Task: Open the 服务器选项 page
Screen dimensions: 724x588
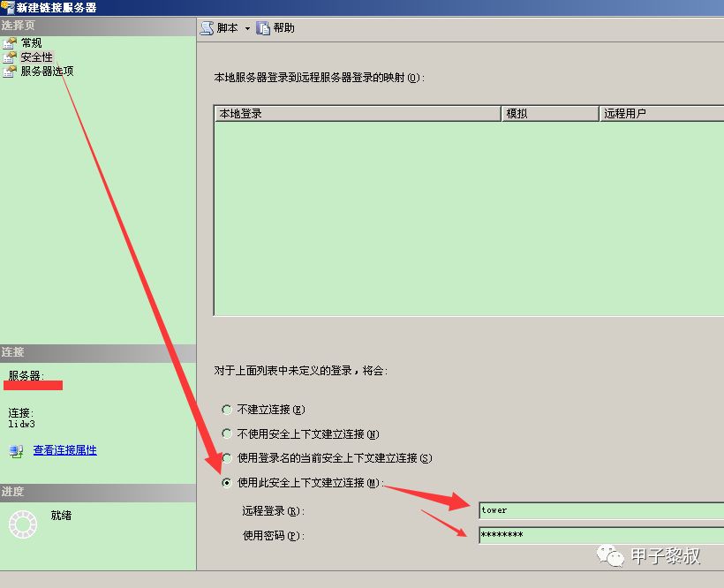Action: pyautogui.click(x=47, y=72)
